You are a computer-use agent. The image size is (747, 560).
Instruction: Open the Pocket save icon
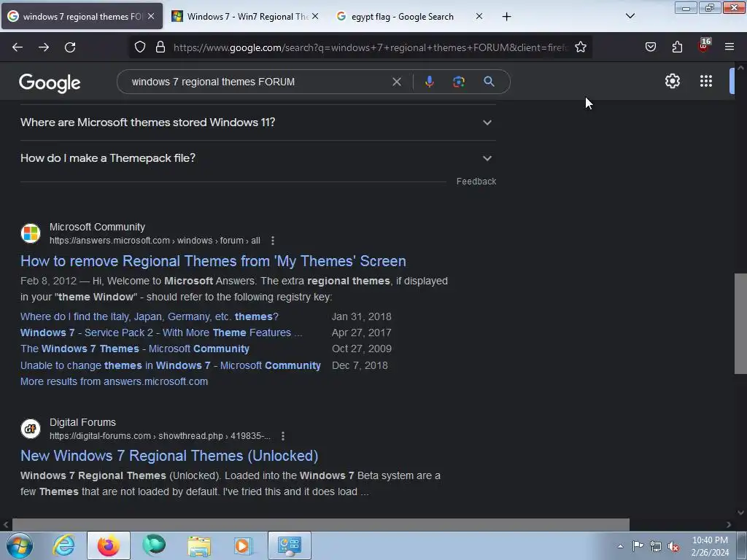tap(651, 47)
